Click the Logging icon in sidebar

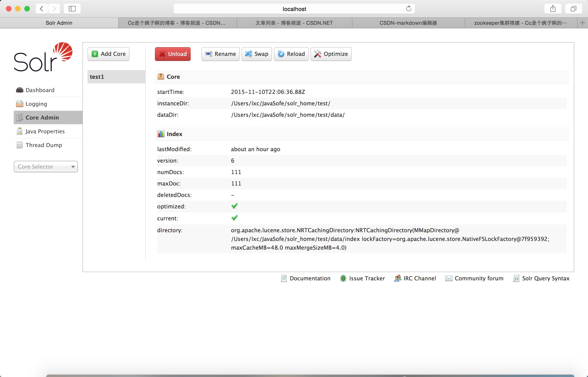[x=19, y=104]
